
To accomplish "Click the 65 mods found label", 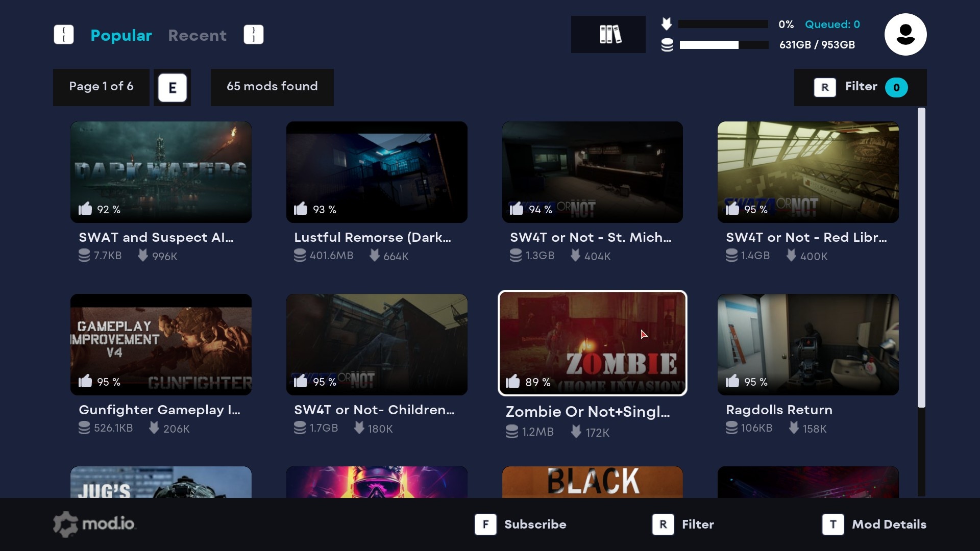I will pyautogui.click(x=272, y=87).
